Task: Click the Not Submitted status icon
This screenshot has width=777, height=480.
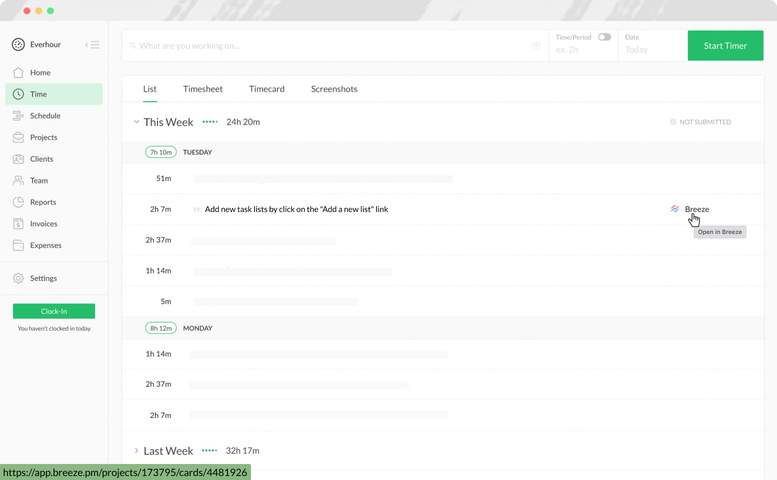Action: [673, 122]
